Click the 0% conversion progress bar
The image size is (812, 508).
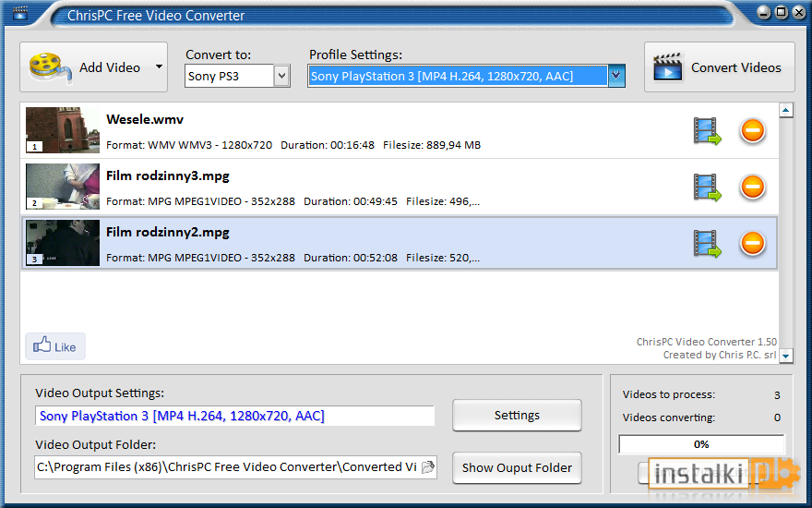(701, 444)
